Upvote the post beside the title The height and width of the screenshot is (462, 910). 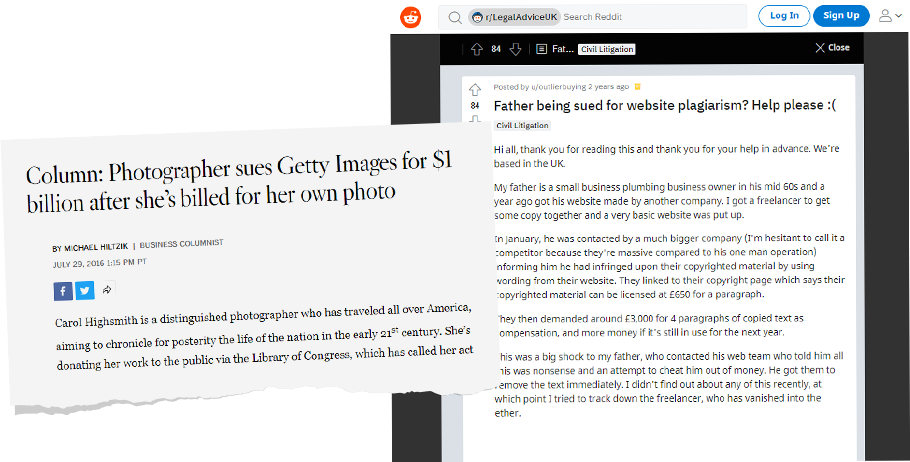click(x=475, y=90)
